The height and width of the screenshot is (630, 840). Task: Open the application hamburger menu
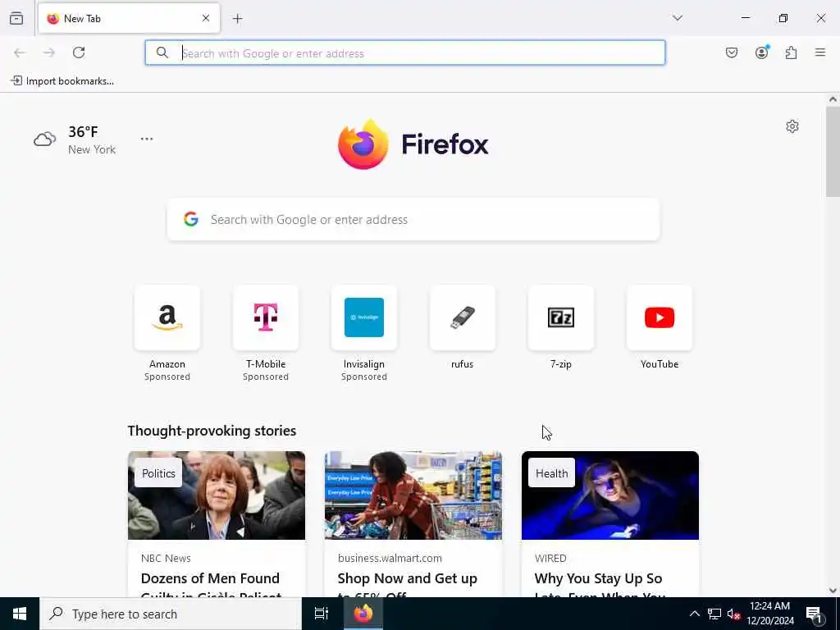point(820,52)
